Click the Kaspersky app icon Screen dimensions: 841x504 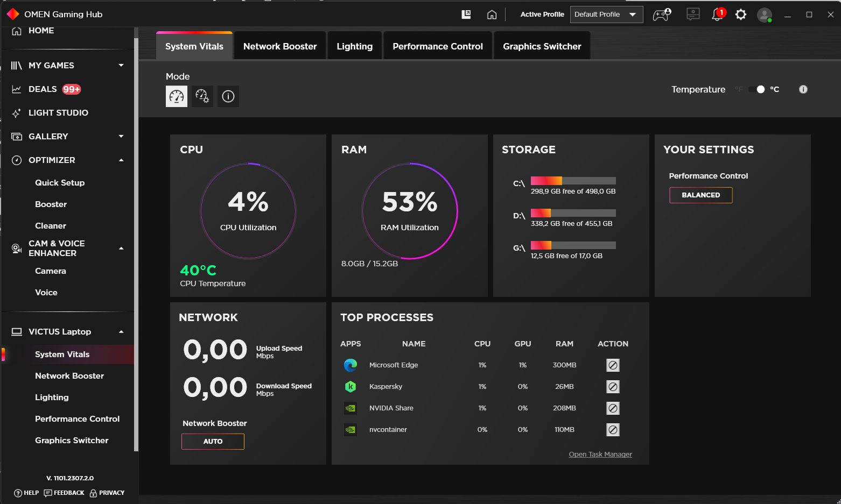tap(351, 387)
